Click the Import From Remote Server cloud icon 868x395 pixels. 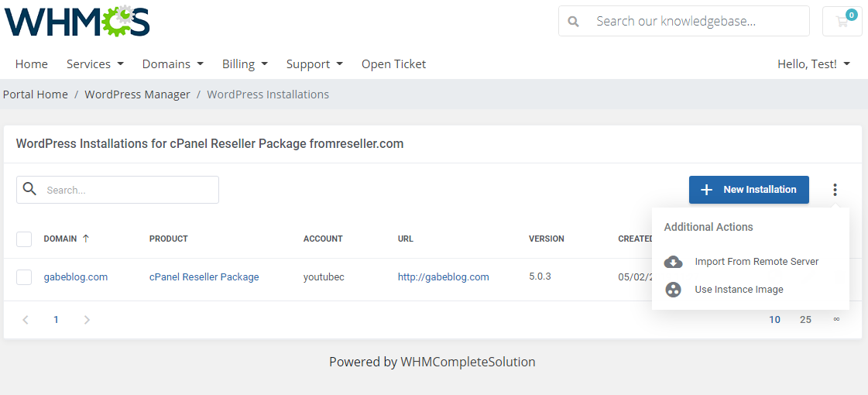673,262
